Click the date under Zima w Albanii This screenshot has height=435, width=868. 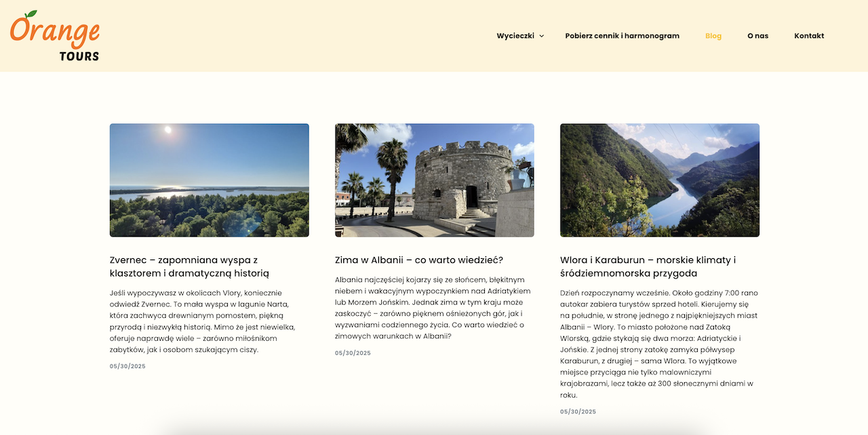353,353
